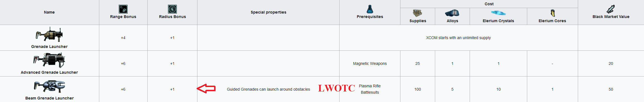This screenshot has height=102, width=644.
Task: Click the Battlesuits prerequisite
Action: [x=370, y=92]
